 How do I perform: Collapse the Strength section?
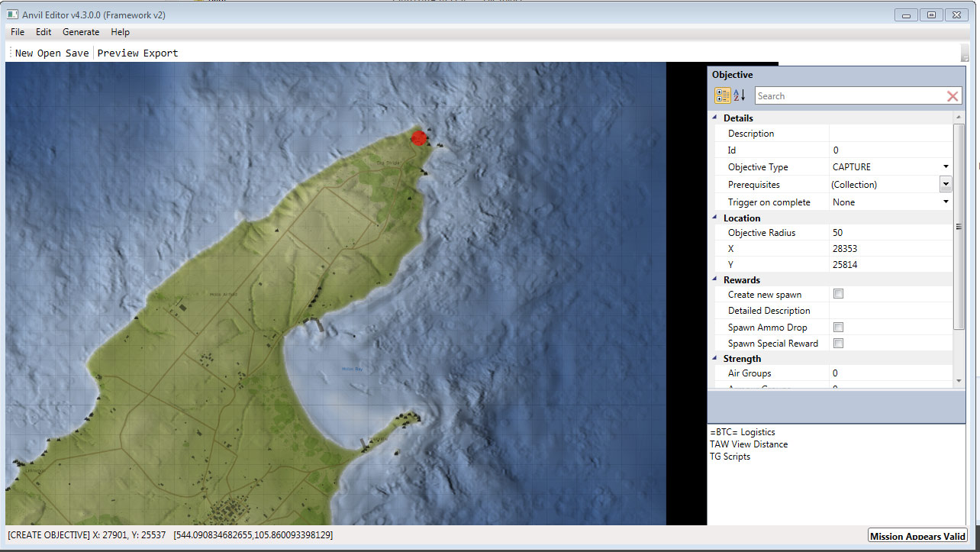coord(715,358)
